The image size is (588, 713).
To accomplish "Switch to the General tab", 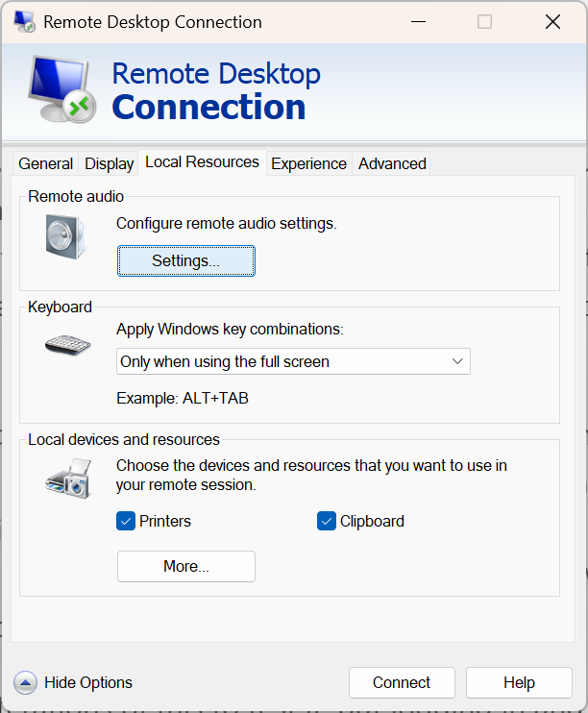I will 45,163.
